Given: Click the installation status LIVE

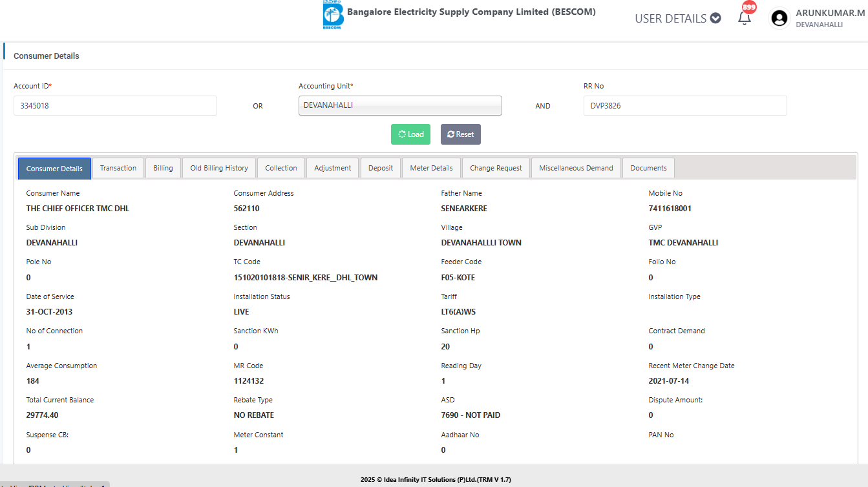Looking at the screenshot, I should pyautogui.click(x=242, y=312).
